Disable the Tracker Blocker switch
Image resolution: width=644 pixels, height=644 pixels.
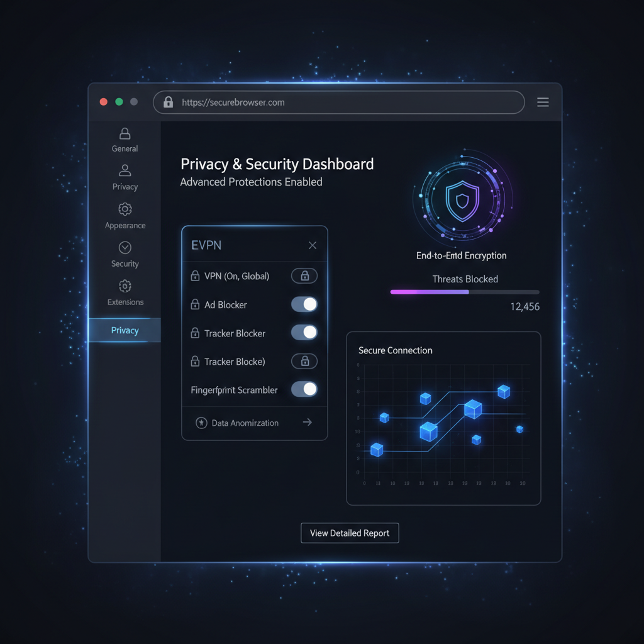[304, 333]
